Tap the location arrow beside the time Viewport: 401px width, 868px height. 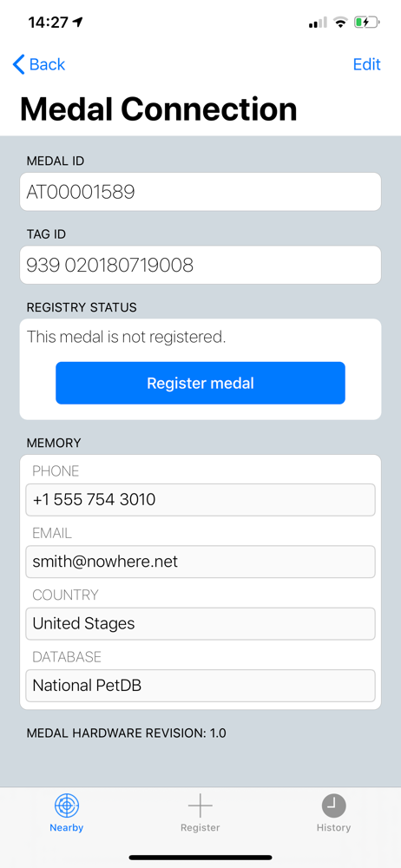(78, 23)
